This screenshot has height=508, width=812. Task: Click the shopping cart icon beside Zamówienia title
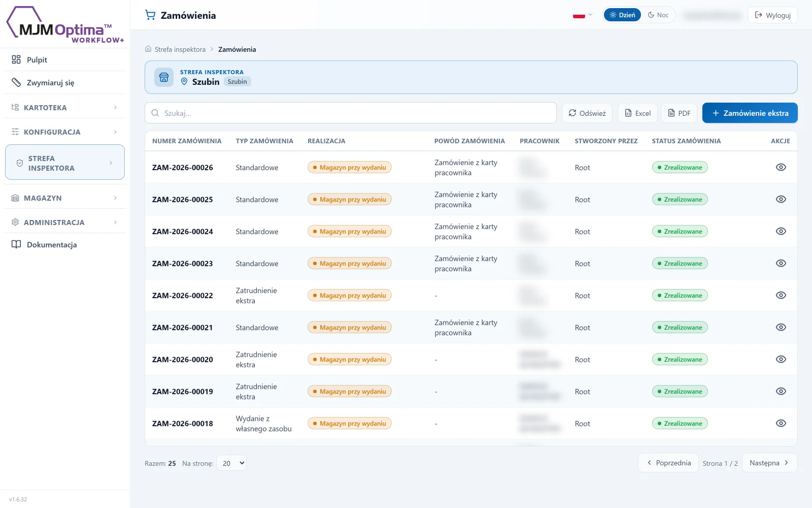click(150, 15)
